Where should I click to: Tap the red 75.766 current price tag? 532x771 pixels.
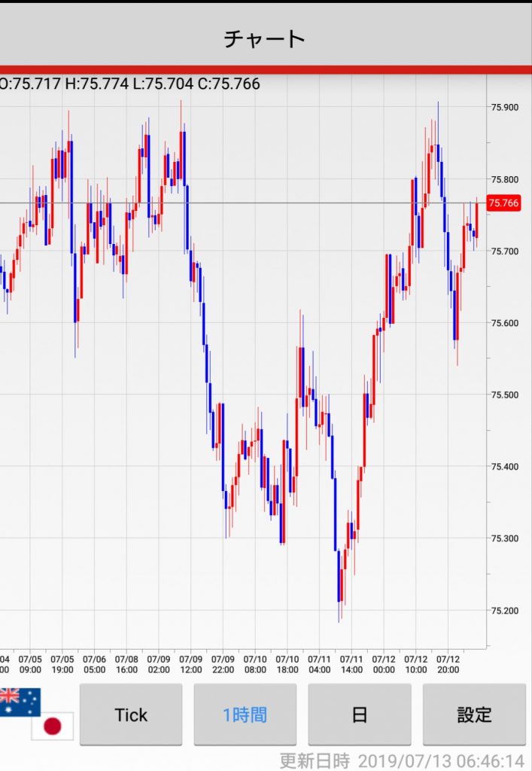pos(503,203)
